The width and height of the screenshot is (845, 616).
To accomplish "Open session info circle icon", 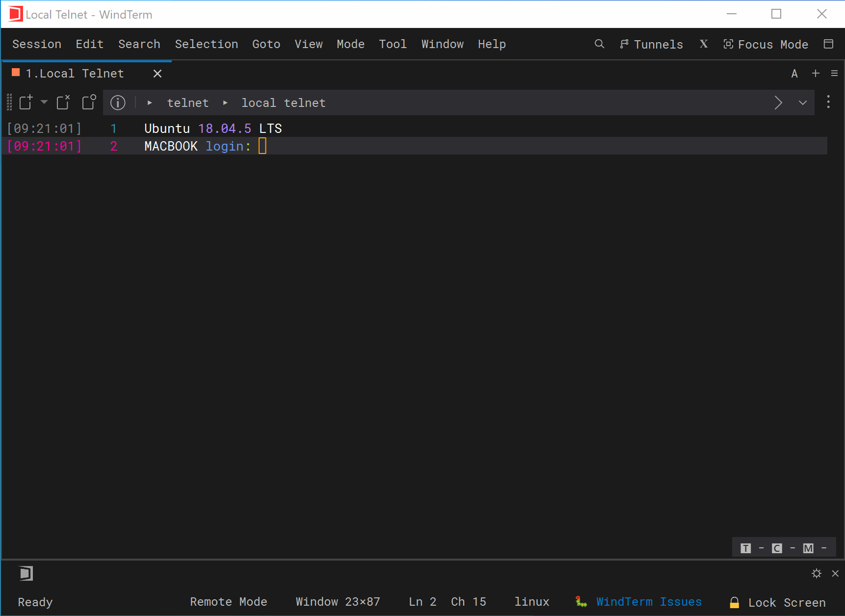I will tap(118, 103).
